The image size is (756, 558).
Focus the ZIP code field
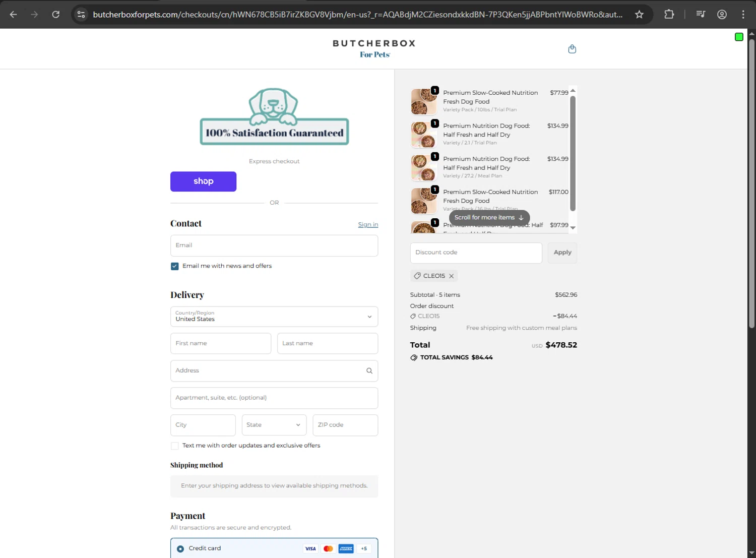tap(345, 425)
